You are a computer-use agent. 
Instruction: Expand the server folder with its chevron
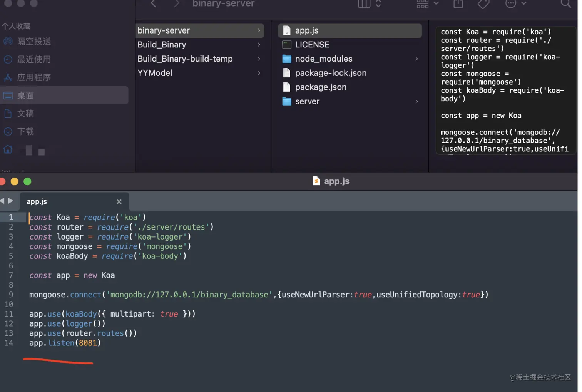tap(416, 101)
